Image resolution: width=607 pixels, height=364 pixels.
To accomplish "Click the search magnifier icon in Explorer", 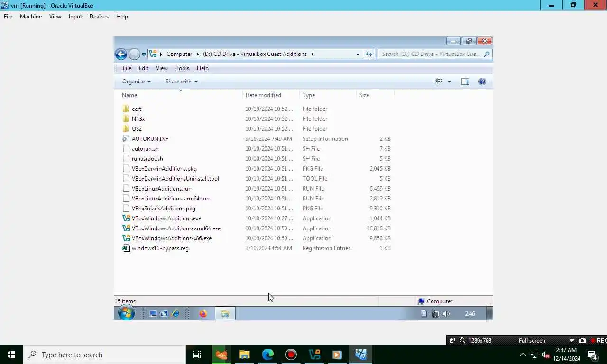I will click(487, 54).
